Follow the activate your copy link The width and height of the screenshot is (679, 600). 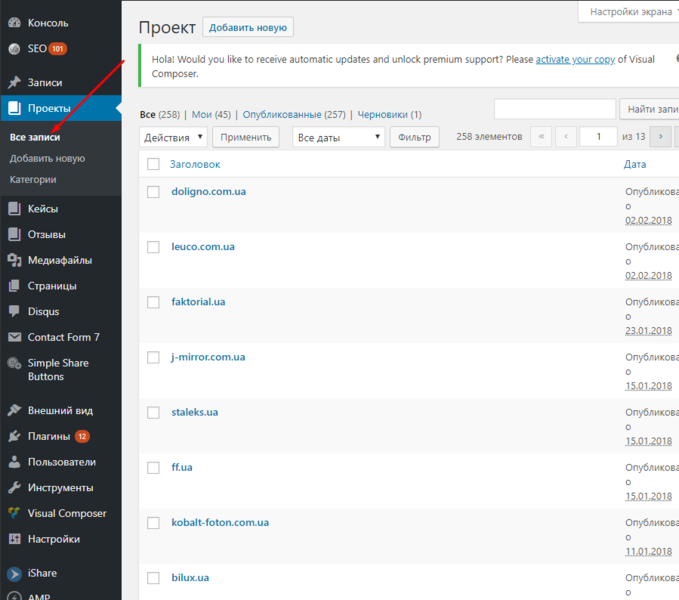click(x=575, y=59)
